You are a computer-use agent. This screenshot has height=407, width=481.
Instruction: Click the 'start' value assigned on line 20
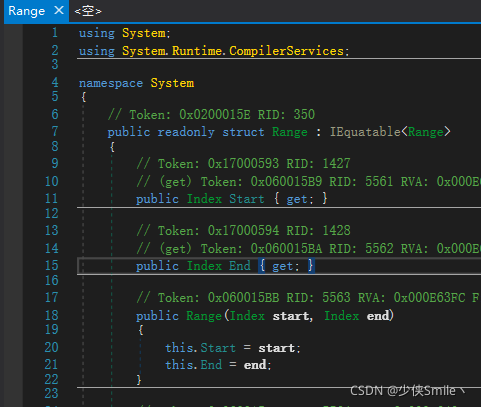pos(277,348)
